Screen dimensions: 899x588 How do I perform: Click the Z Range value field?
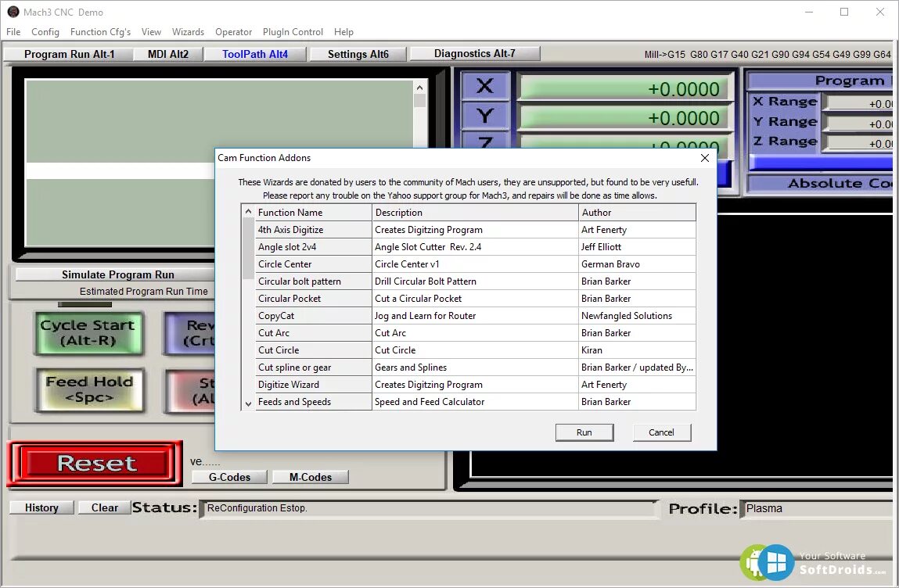tap(858, 143)
